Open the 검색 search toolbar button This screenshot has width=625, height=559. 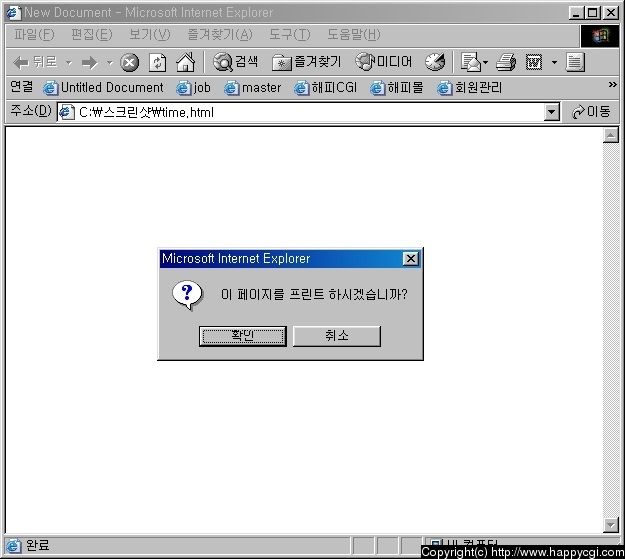(235, 62)
